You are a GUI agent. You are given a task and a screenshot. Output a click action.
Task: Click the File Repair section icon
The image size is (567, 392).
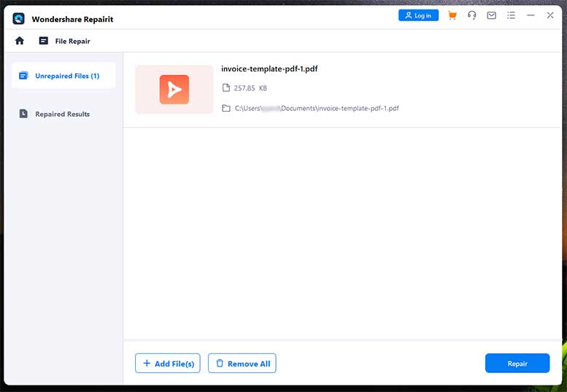tap(43, 40)
